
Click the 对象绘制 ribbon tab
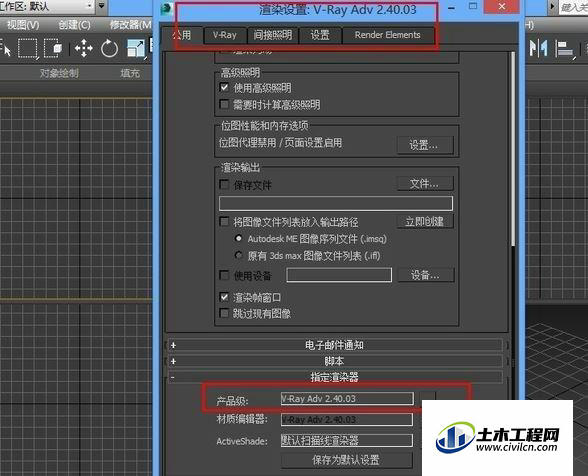[x=59, y=73]
